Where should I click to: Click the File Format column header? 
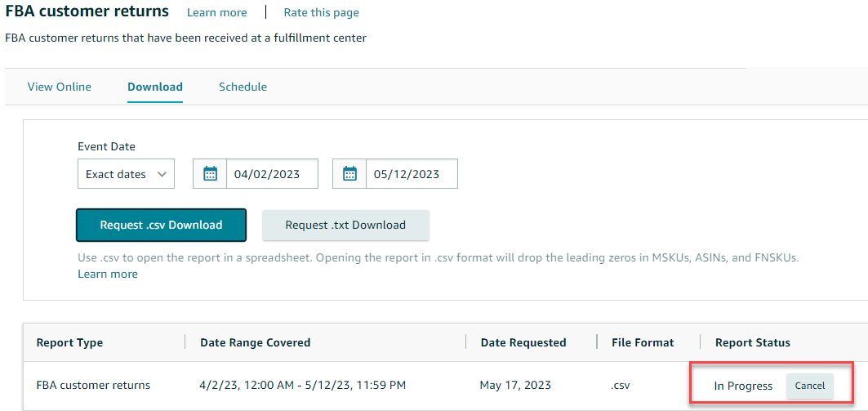point(643,342)
